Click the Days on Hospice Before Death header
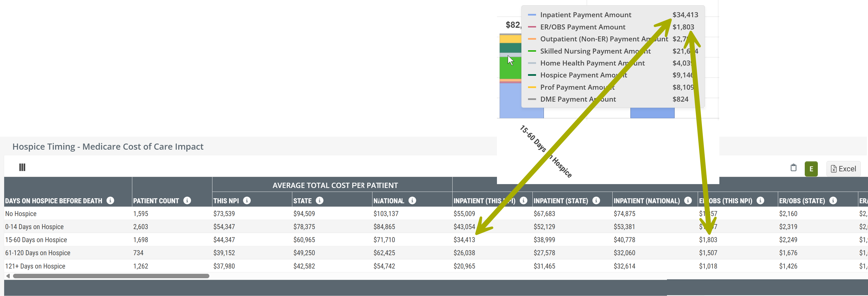This screenshot has width=868, height=296. click(54, 201)
